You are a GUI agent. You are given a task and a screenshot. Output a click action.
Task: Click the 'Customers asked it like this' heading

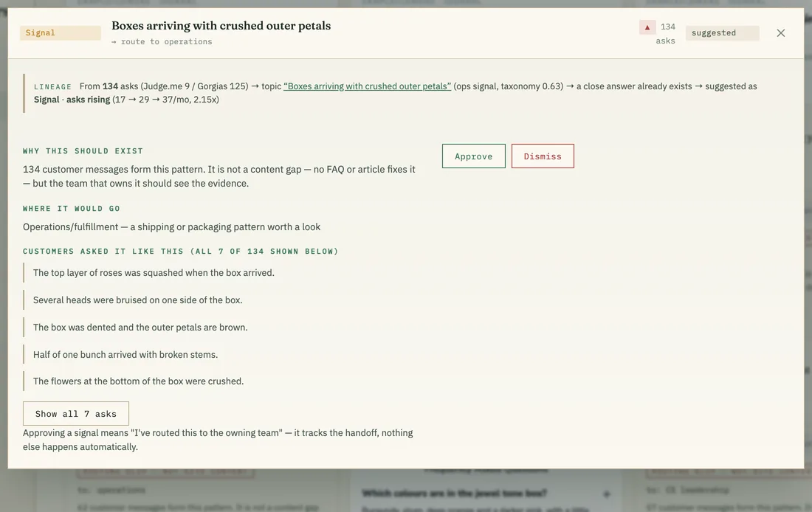coord(180,252)
